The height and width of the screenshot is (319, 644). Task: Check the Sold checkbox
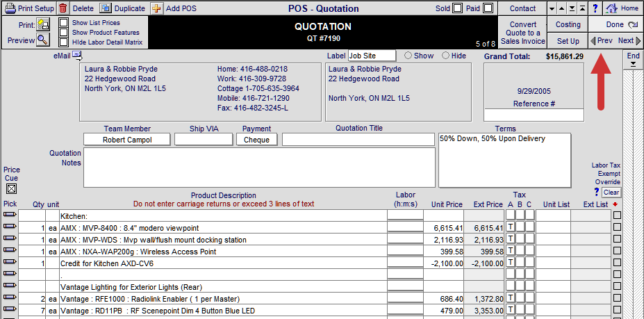(457, 8)
